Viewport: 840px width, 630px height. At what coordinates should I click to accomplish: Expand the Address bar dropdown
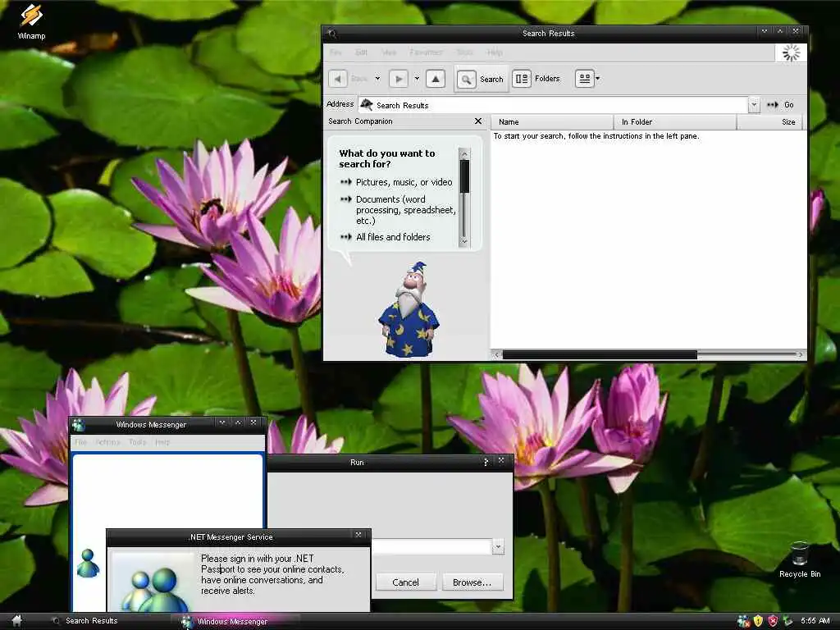click(755, 104)
